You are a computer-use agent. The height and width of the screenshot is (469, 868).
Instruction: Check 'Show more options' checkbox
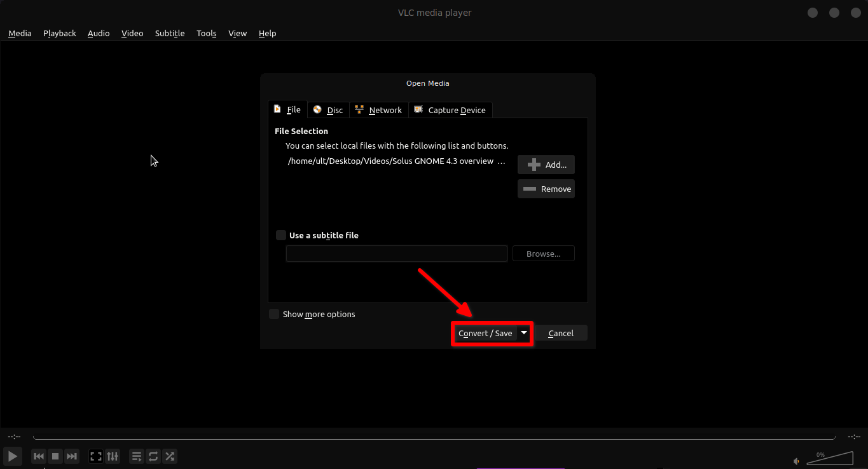click(274, 314)
